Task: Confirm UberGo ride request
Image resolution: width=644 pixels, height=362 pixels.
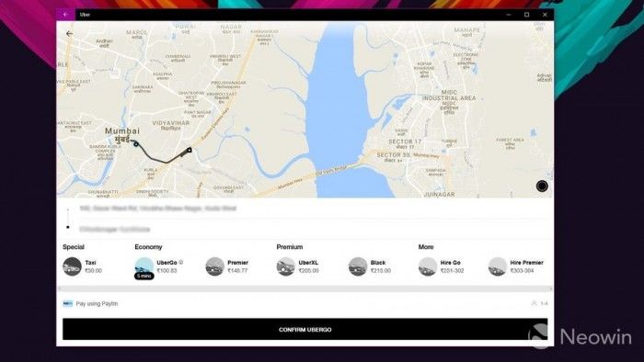Action: (x=305, y=329)
